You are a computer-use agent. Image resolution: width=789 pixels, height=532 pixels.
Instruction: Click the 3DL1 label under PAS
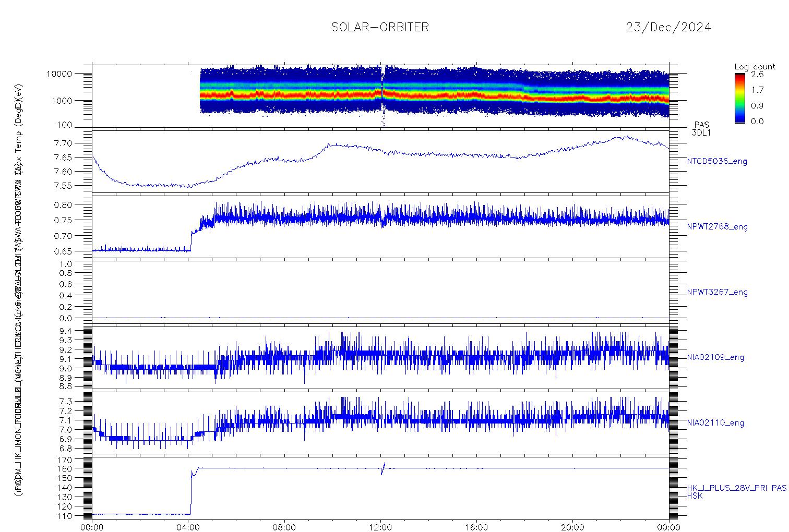(701, 132)
